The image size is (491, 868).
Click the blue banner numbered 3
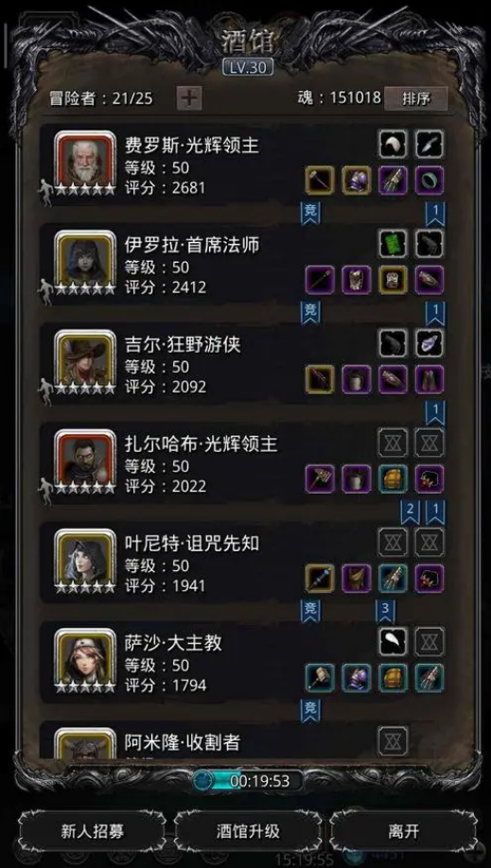386,612
